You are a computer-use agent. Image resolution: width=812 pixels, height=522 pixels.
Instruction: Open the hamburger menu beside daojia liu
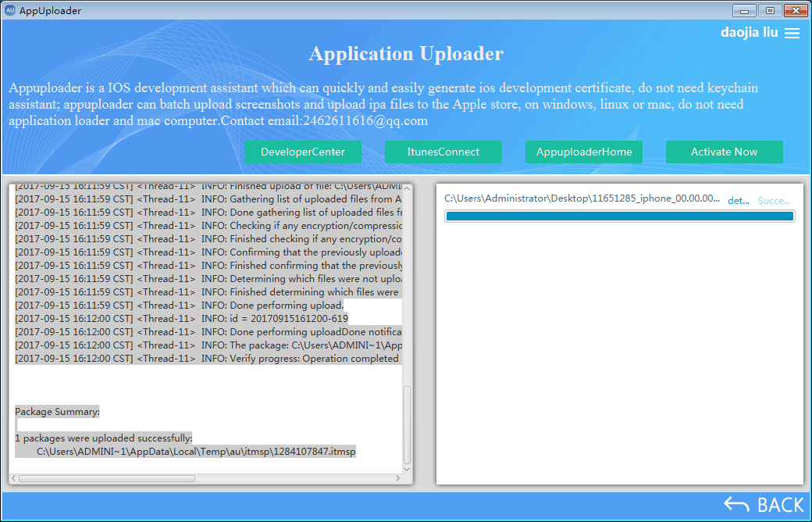coord(792,33)
